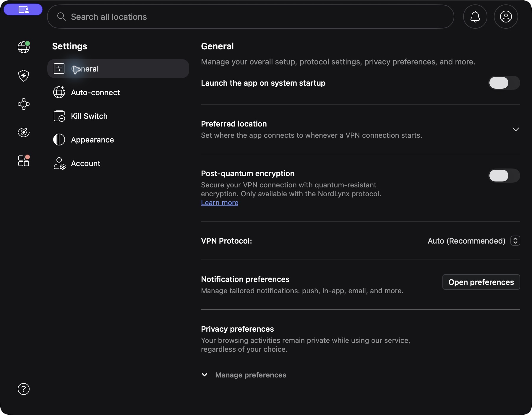Open the VPN globe icon in sidebar

click(24, 47)
